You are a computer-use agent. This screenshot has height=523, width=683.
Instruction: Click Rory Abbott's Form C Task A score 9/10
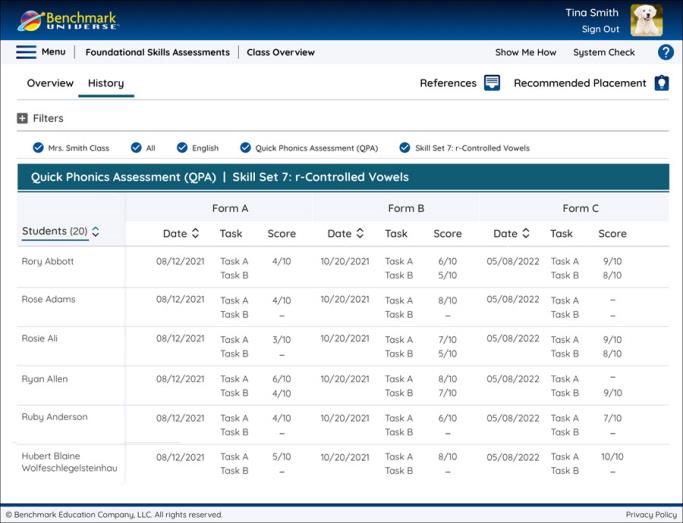pos(612,261)
